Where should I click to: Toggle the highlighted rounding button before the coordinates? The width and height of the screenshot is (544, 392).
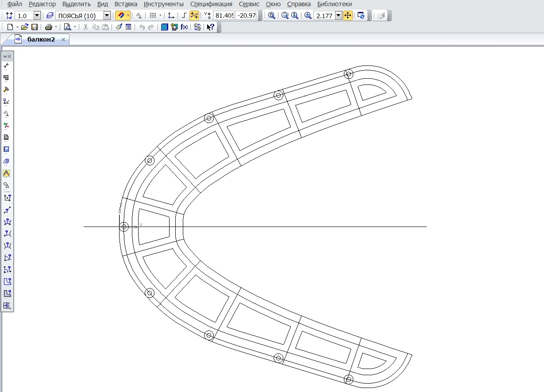point(194,15)
